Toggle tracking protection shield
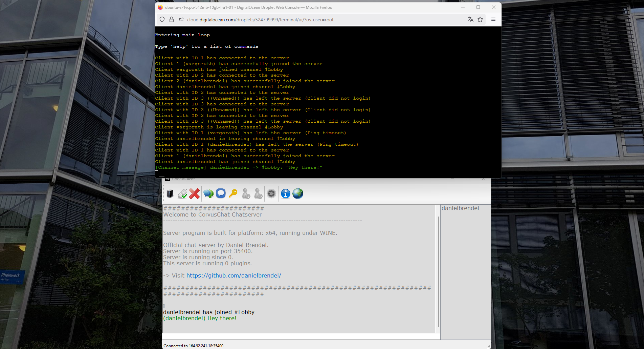 tap(162, 20)
